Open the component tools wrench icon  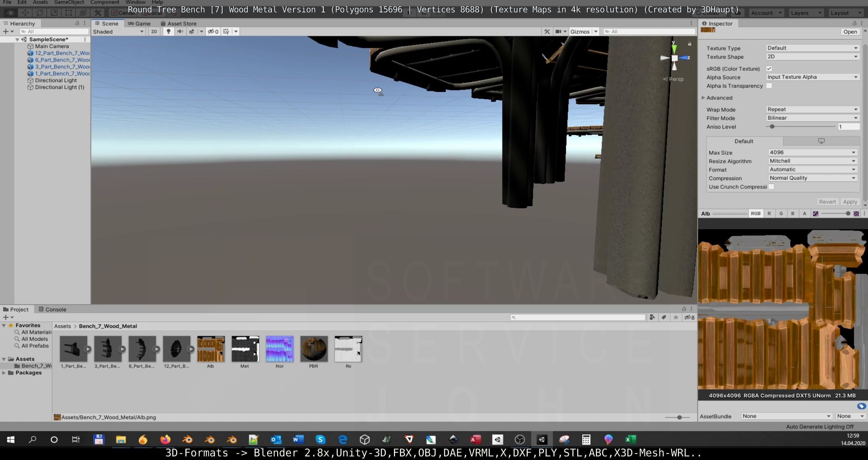click(x=547, y=31)
